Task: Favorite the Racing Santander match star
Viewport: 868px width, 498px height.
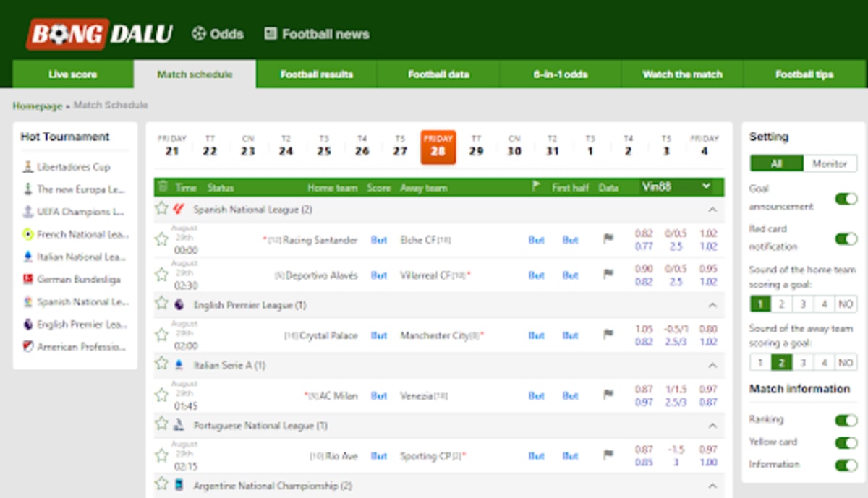Action: (161, 239)
